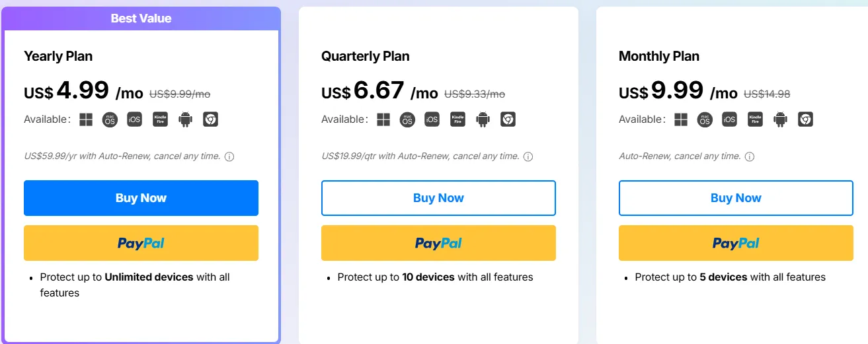Open the Quarterly Plan auto-renew info icon

click(x=528, y=157)
